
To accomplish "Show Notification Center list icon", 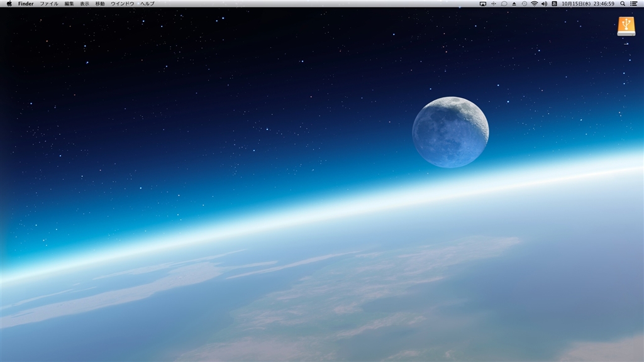I will 633,4.
